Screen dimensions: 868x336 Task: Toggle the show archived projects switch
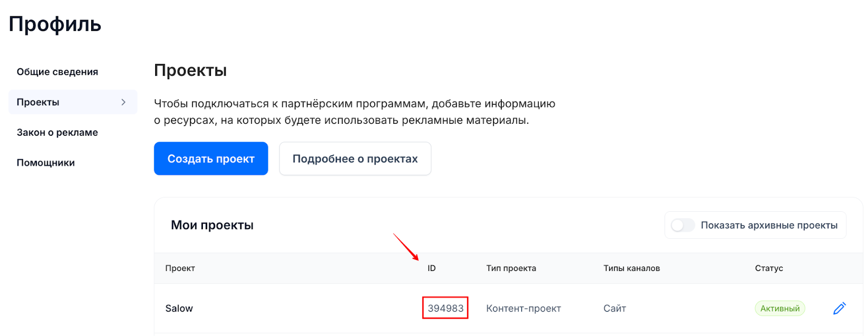[682, 225]
